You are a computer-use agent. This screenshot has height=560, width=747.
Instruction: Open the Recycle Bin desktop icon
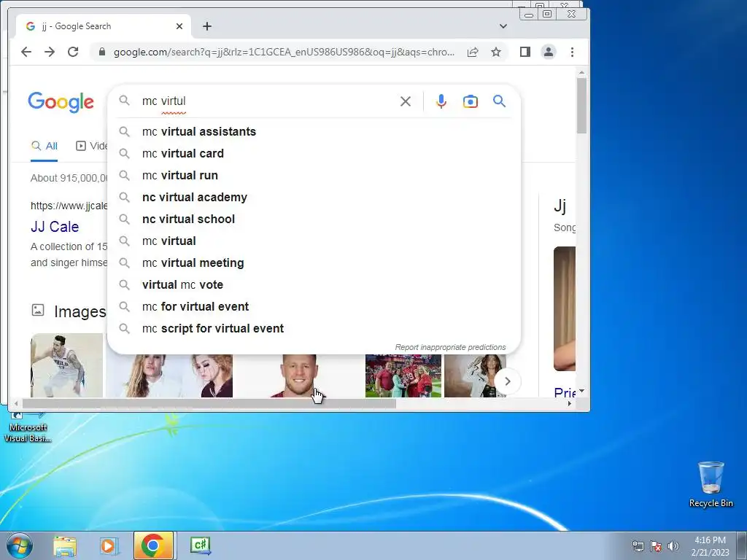click(711, 484)
